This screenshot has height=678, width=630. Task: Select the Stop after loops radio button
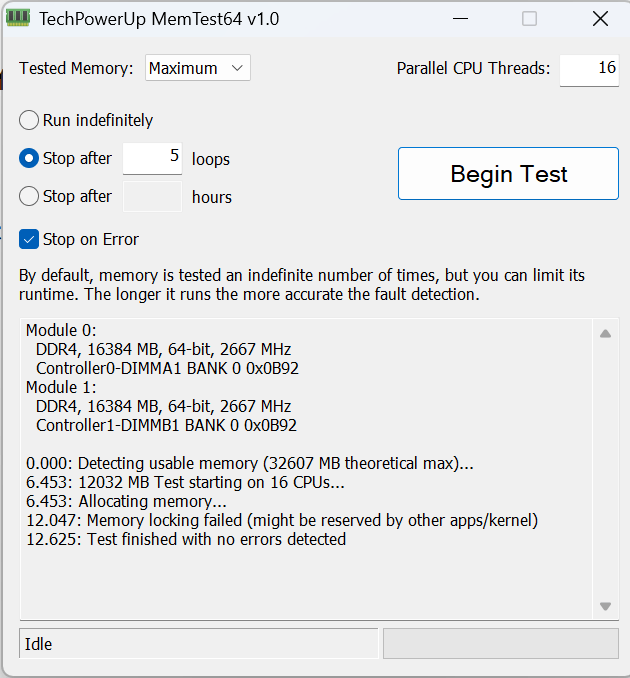point(29,158)
